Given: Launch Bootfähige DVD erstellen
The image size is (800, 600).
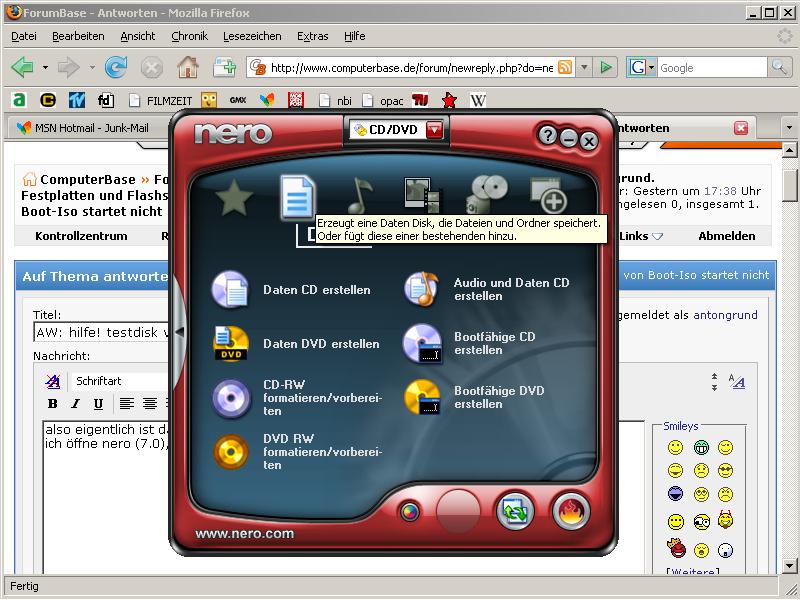Looking at the screenshot, I should point(473,397).
